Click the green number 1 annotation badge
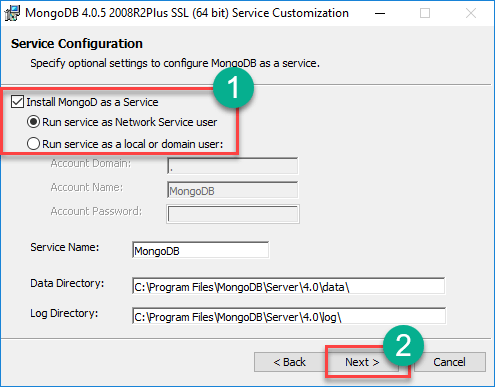Screen dimensions: 495x387 click(x=233, y=88)
